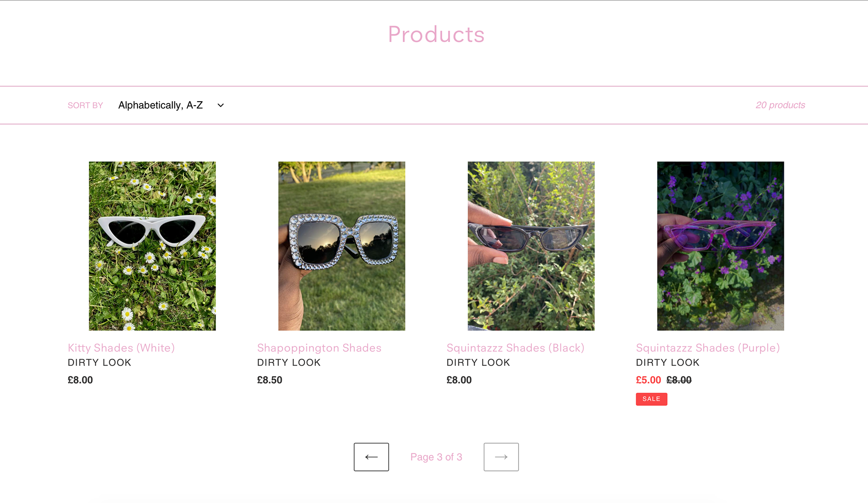Image resolution: width=868 pixels, height=503 pixels.
Task: Open the Shapoppington Shades product link
Action: (x=319, y=348)
